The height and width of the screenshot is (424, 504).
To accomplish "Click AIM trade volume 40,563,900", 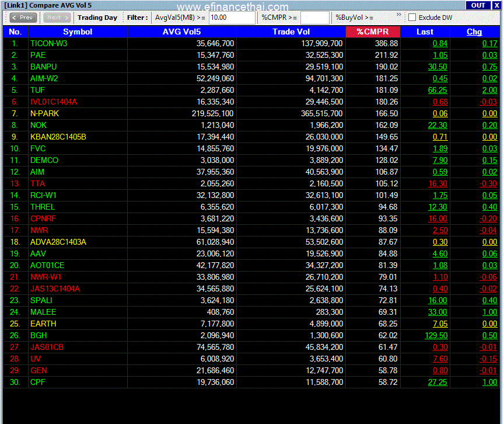I will click(x=324, y=172).
